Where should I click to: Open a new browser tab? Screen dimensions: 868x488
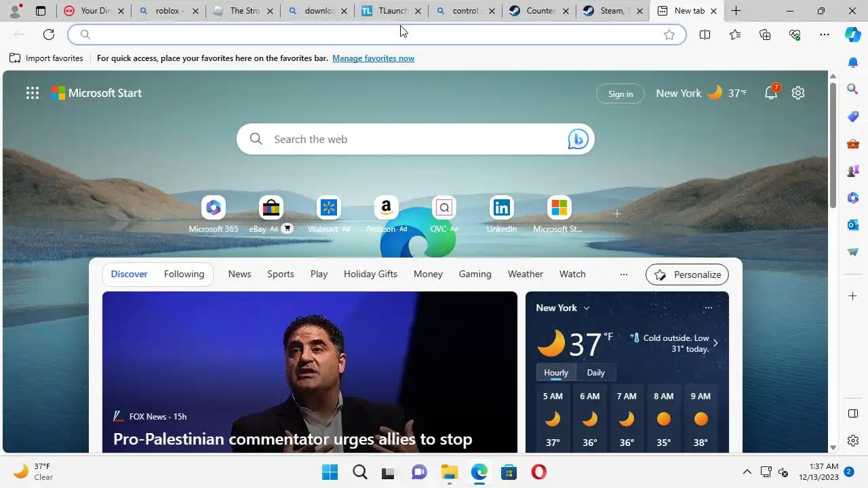(736, 11)
